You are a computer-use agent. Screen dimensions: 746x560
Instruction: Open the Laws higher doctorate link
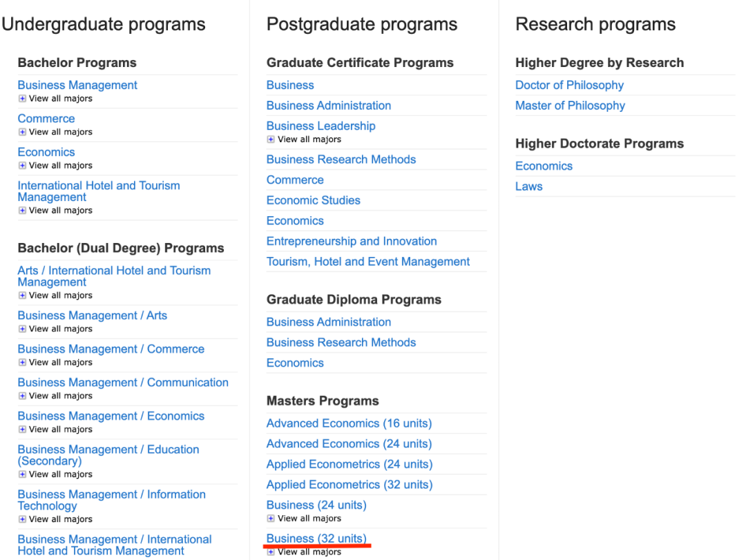click(528, 186)
